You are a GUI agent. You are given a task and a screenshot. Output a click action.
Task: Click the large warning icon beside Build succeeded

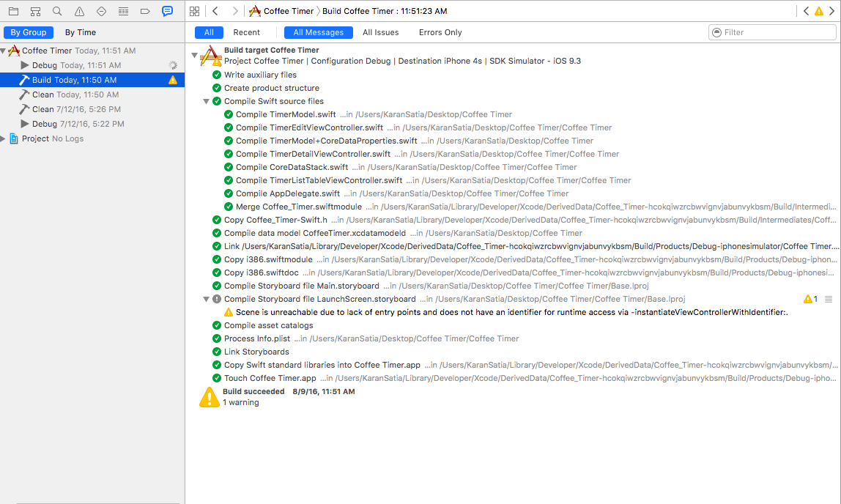(x=210, y=397)
